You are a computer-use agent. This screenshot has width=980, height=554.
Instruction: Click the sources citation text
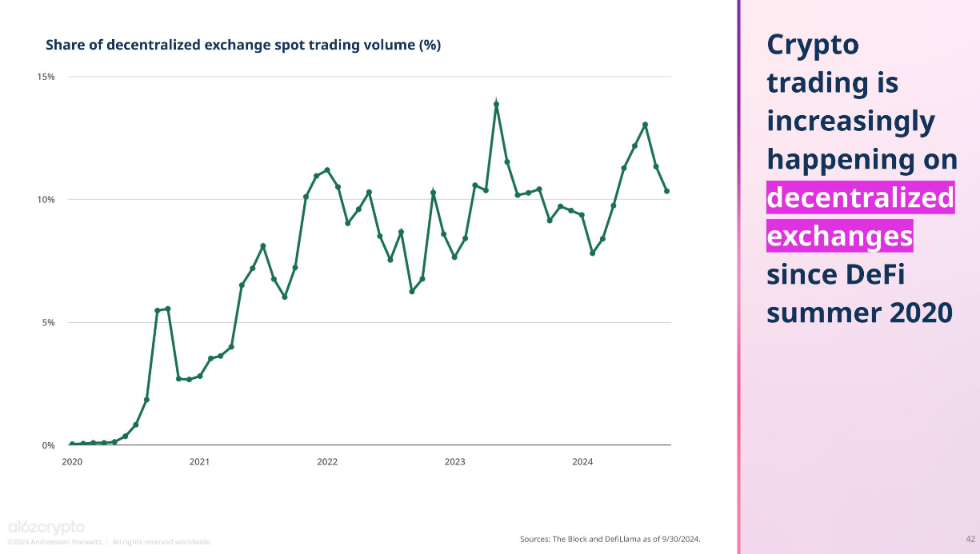click(610, 539)
